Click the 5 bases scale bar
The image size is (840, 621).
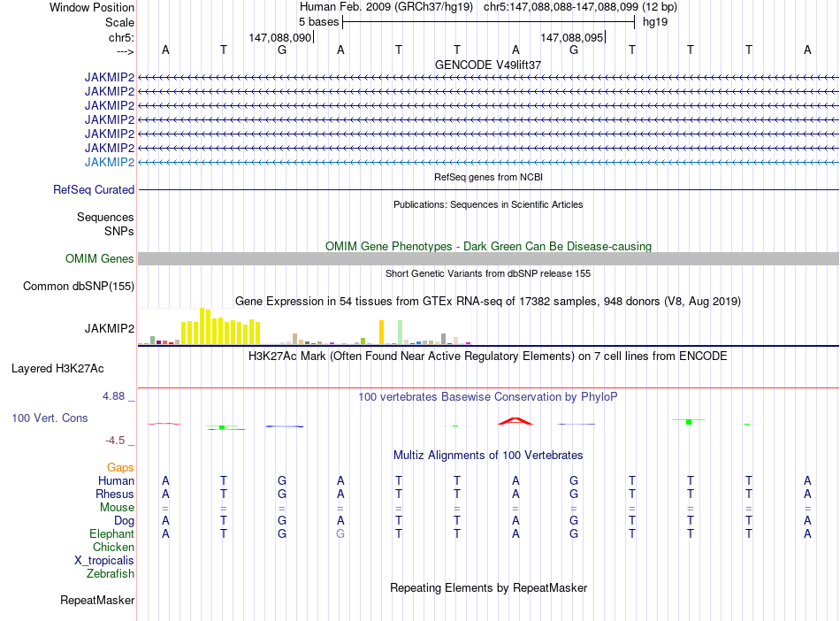pos(489,22)
